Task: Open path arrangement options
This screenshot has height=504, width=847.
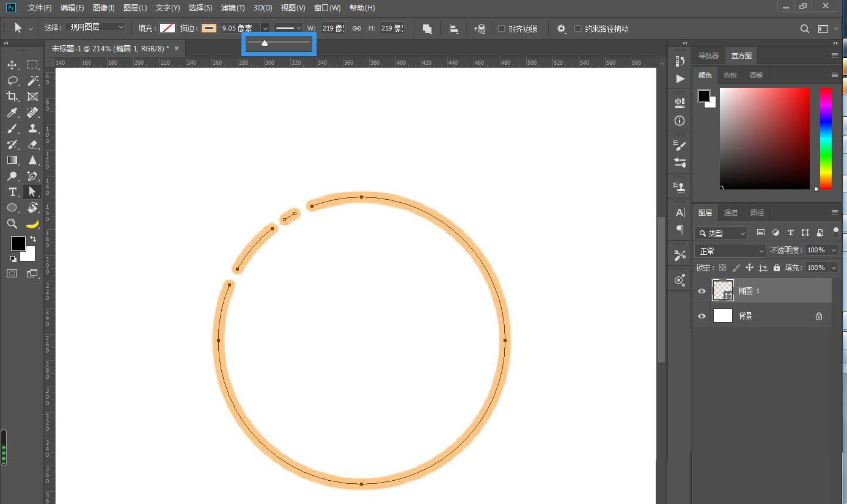Action: [x=480, y=29]
